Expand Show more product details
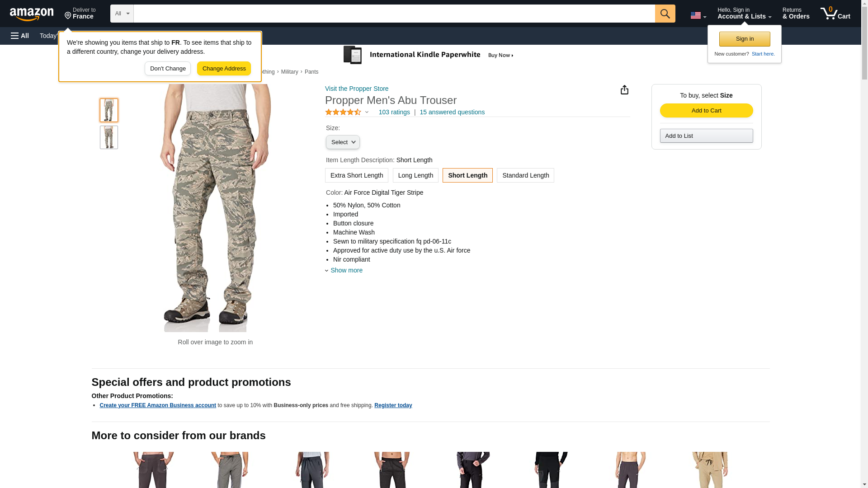The image size is (868, 488). pos(346,270)
